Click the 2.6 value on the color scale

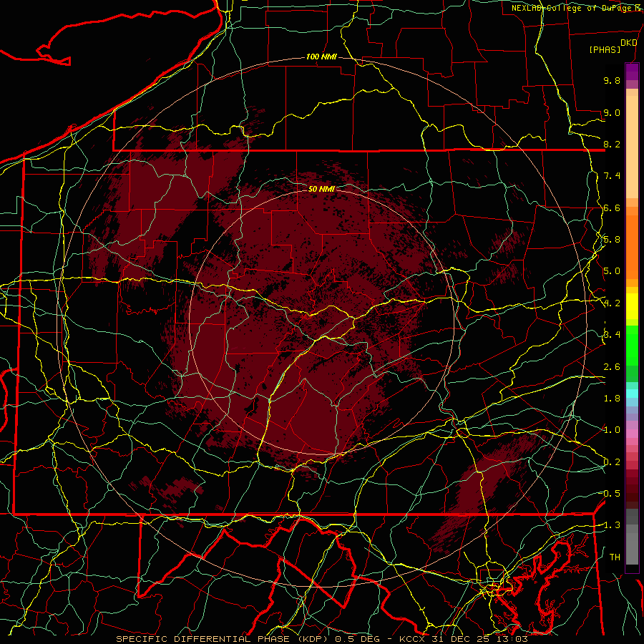612,367
